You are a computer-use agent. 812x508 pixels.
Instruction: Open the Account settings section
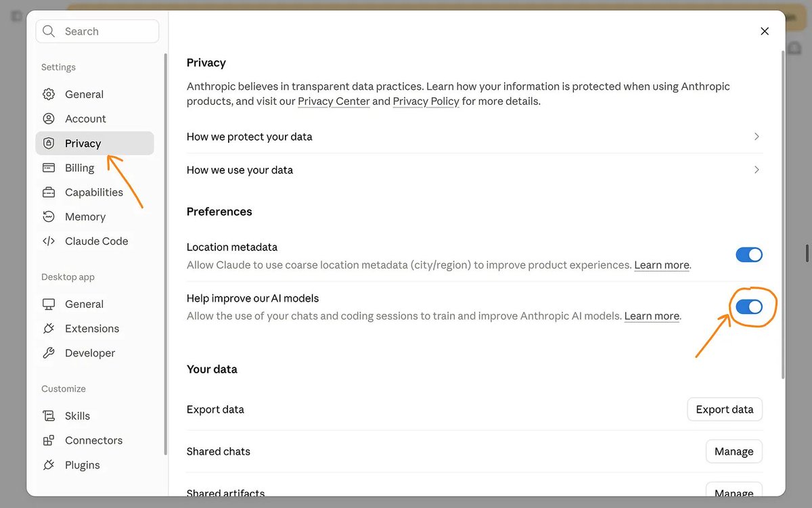tap(95, 118)
